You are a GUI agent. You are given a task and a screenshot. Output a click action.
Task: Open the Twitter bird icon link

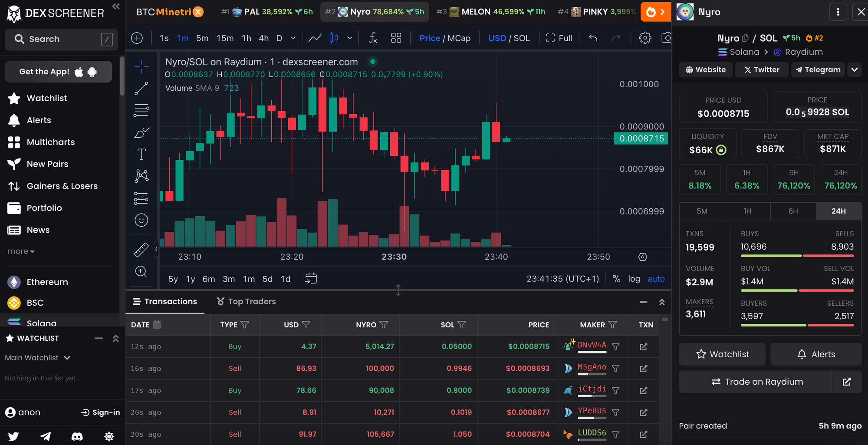tap(13, 436)
